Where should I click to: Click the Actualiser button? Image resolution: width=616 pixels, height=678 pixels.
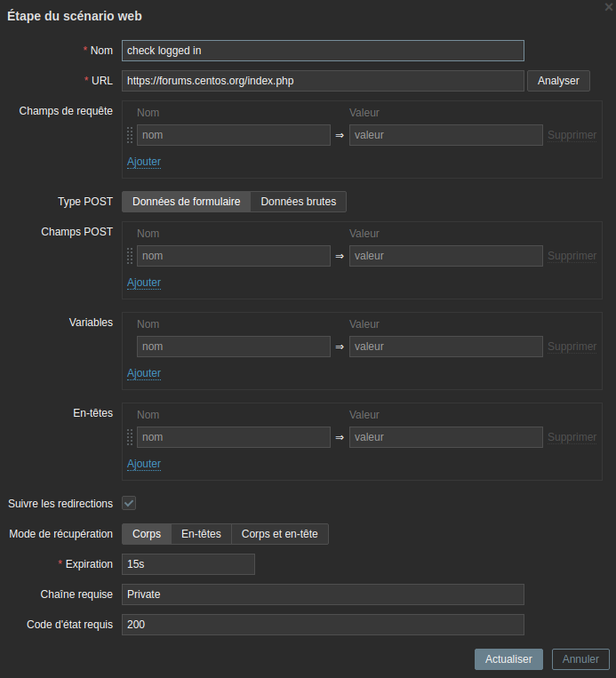(x=508, y=659)
